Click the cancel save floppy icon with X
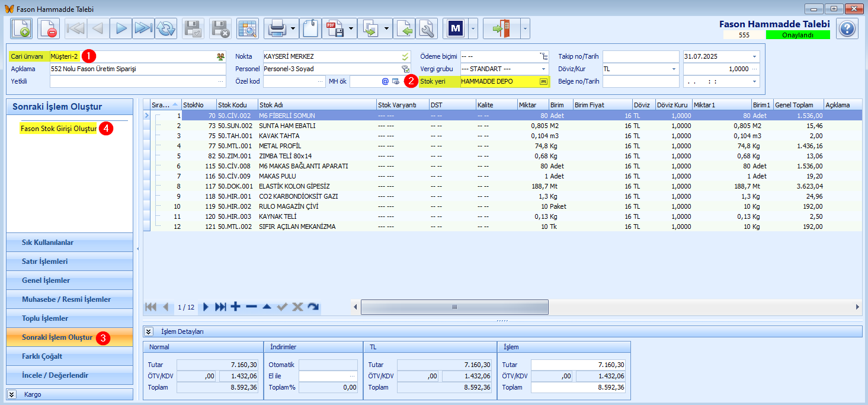The height and width of the screenshot is (405, 868). [x=220, y=28]
